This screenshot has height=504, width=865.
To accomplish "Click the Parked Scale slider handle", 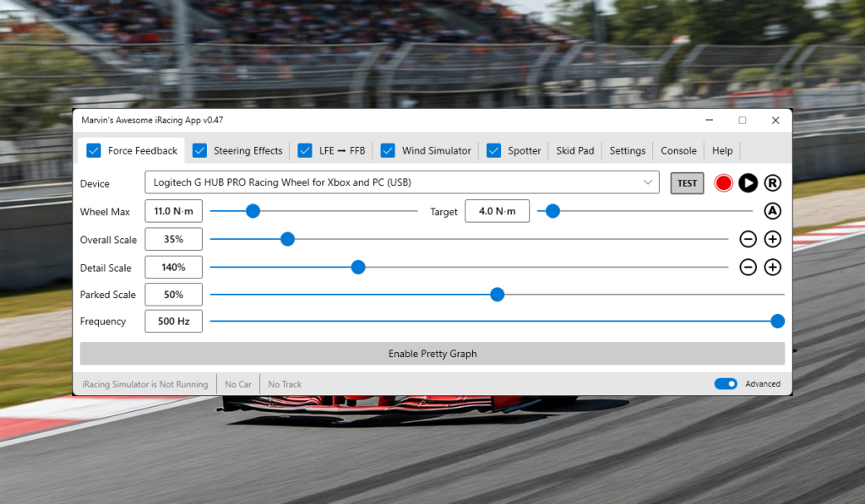I will [498, 295].
